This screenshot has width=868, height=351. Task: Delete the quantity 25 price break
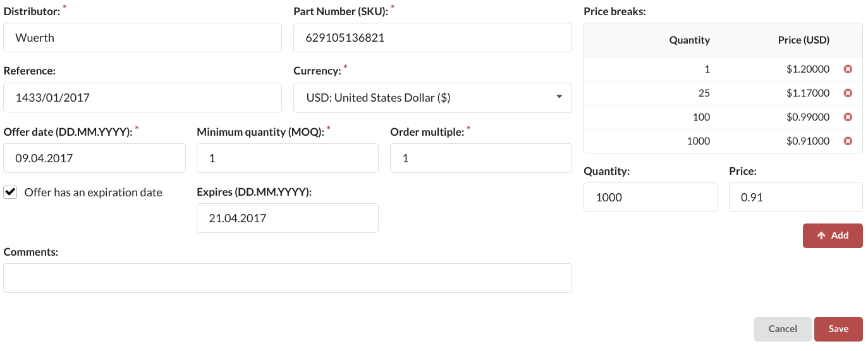(848, 93)
